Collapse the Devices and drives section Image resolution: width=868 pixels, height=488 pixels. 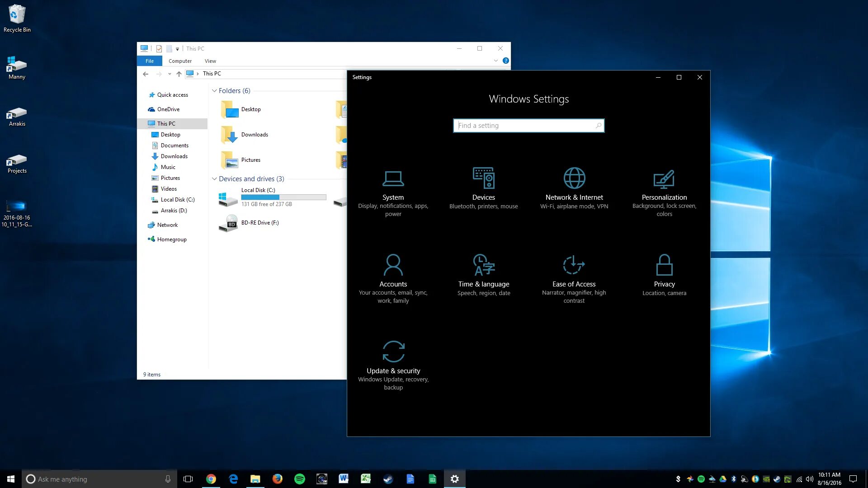[214, 179]
